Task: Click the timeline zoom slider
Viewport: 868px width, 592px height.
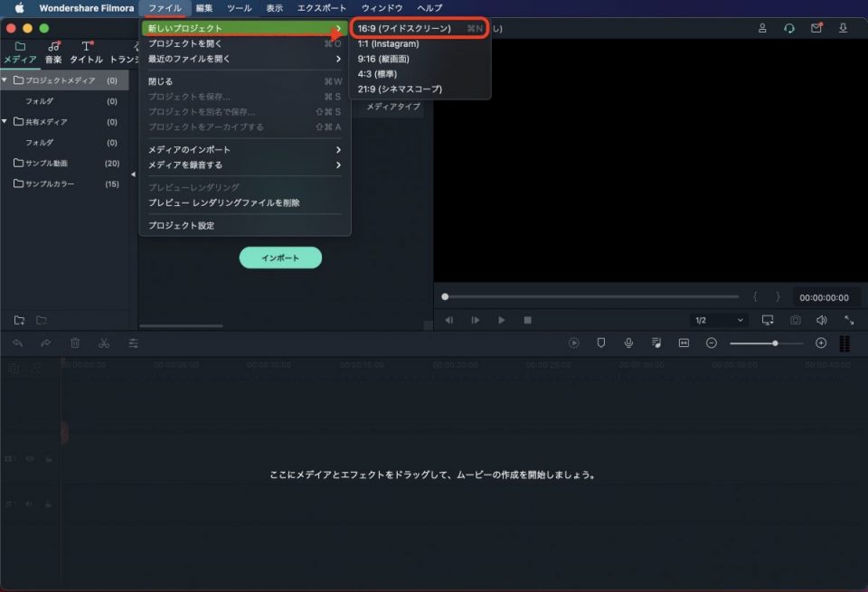Action: (766, 343)
